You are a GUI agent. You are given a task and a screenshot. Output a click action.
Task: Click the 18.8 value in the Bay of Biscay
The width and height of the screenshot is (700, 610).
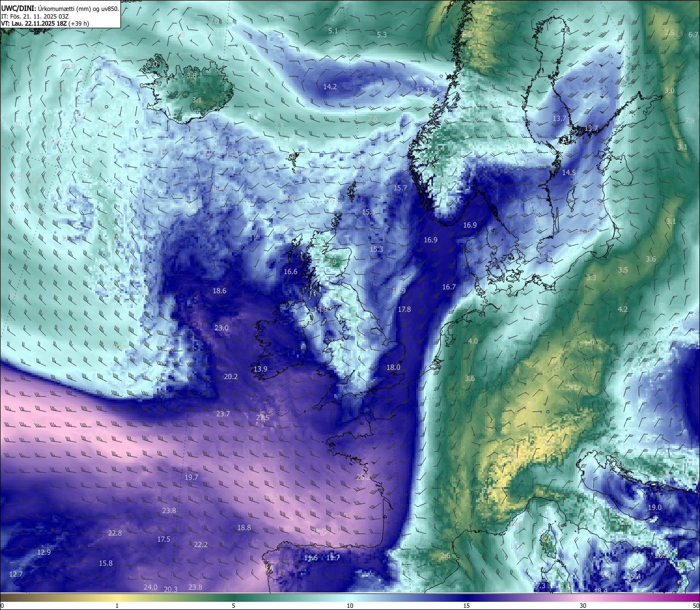244,527
